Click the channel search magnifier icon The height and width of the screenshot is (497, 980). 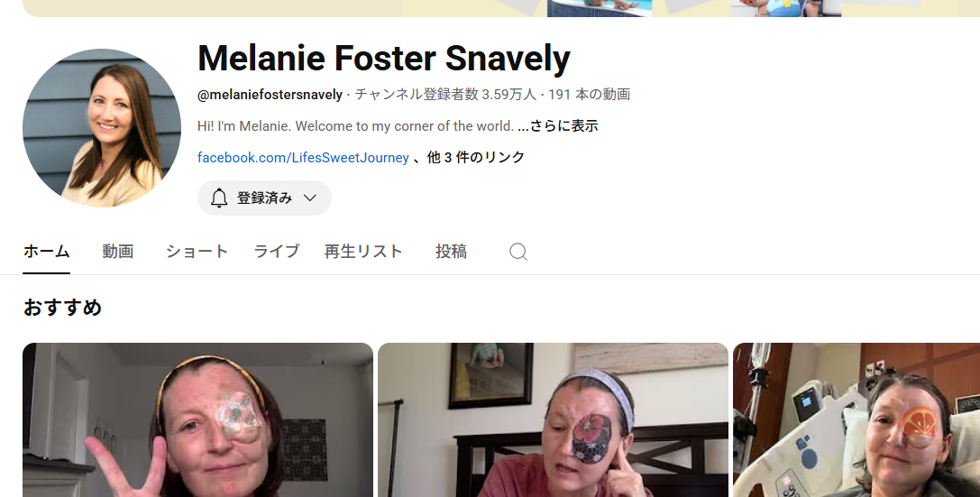click(x=518, y=252)
